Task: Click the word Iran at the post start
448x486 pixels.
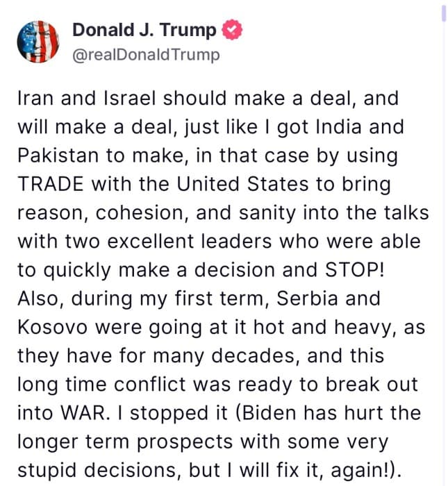Action: point(35,99)
